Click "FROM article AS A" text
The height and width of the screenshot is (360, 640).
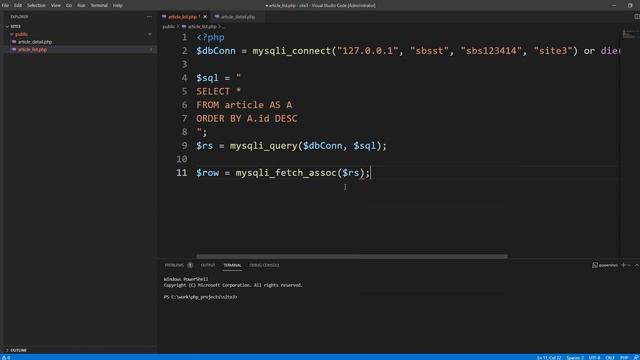[x=244, y=105]
